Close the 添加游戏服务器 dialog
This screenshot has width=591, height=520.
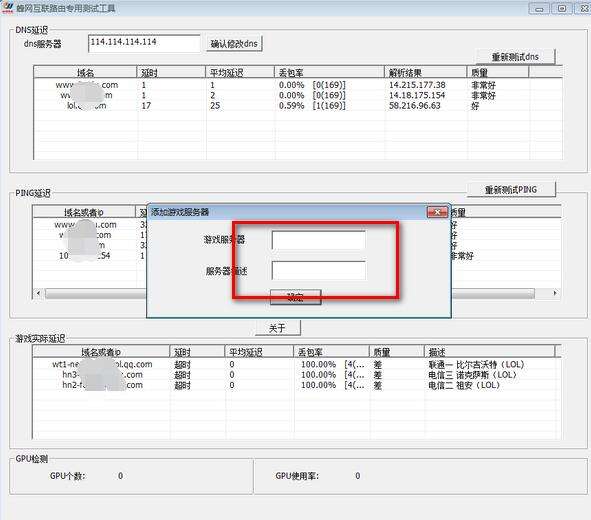(437, 212)
